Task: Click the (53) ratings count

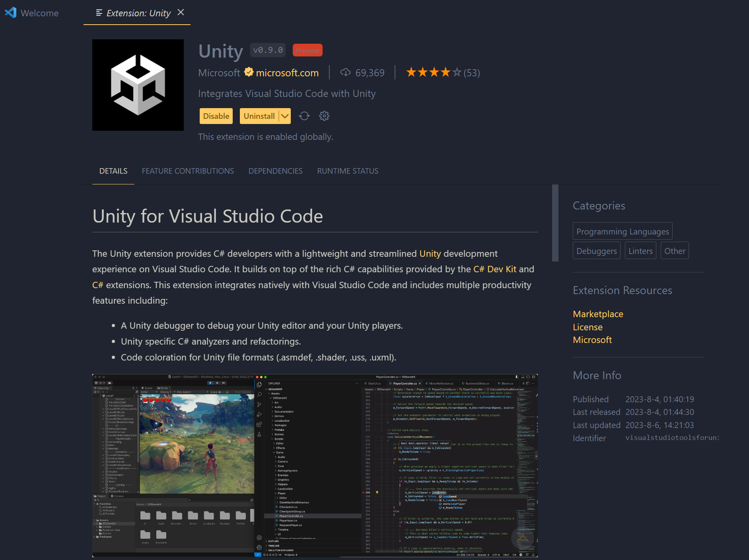Action: tap(472, 73)
